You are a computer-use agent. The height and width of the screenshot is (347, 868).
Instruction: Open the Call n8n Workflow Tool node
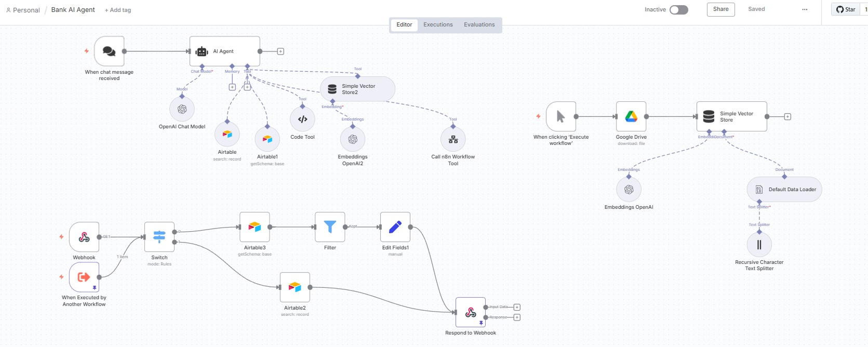click(x=453, y=139)
